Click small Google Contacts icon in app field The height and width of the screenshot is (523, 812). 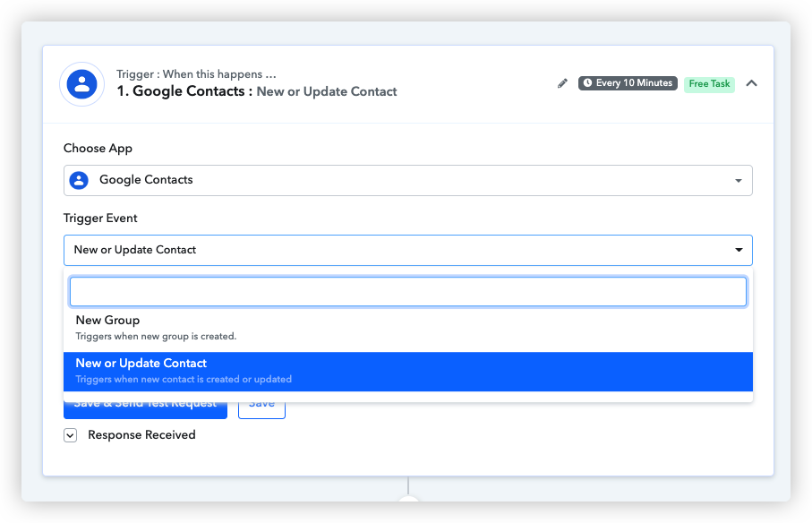click(x=79, y=180)
